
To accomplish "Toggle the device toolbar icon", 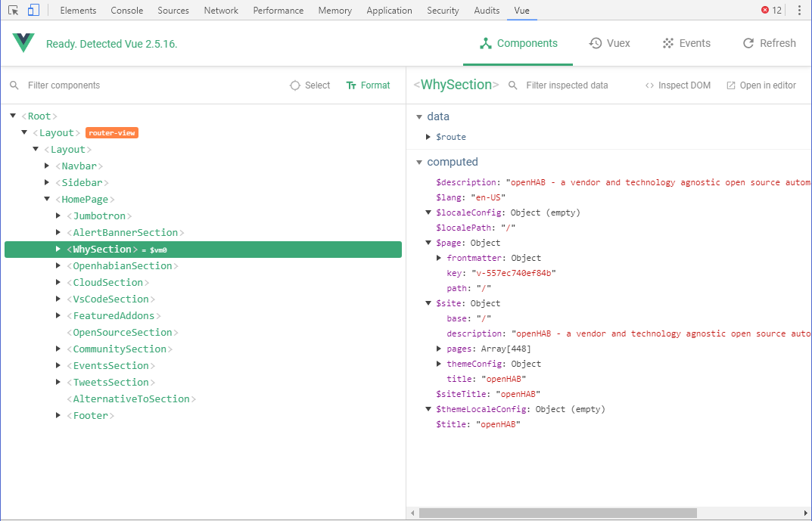I will click(33, 11).
